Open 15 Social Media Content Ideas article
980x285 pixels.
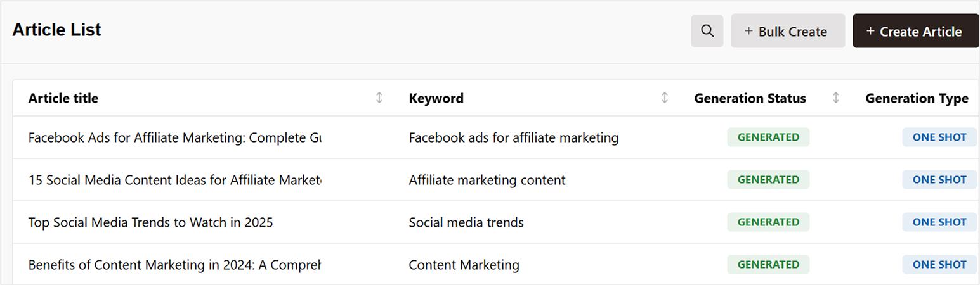pyautogui.click(x=174, y=180)
